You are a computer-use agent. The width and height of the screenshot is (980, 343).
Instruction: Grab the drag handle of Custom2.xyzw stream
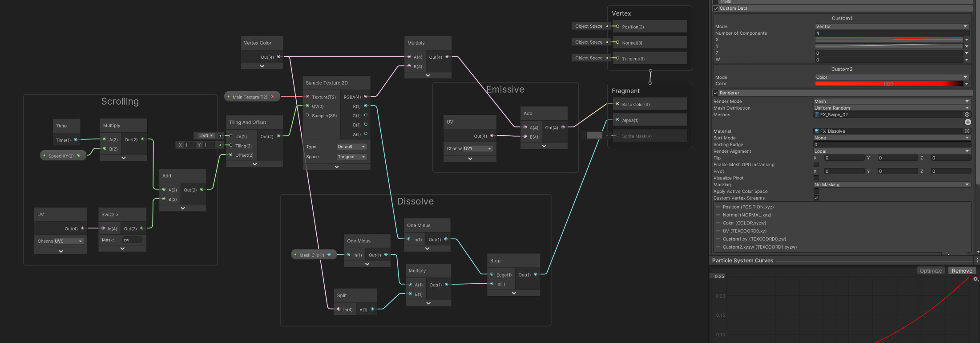pos(718,247)
